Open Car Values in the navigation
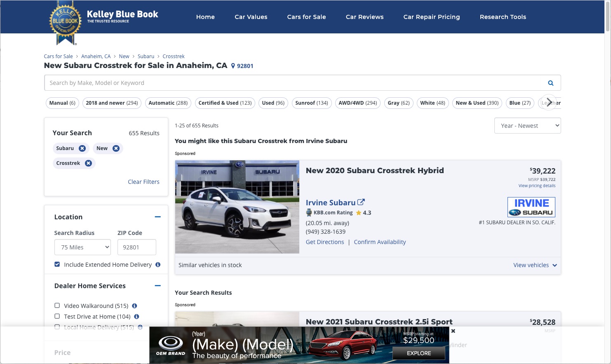 tap(251, 17)
